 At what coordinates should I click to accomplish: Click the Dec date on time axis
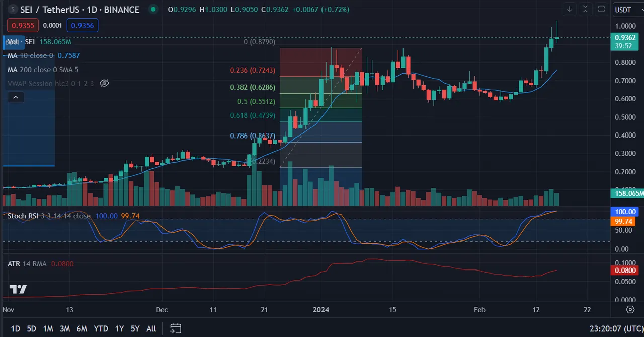click(162, 310)
